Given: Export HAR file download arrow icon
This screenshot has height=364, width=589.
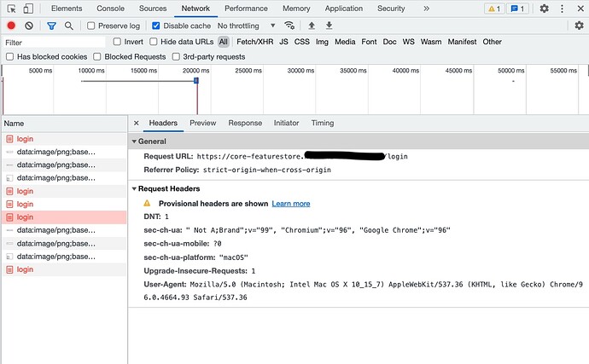Looking at the screenshot, I should [x=329, y=26].
